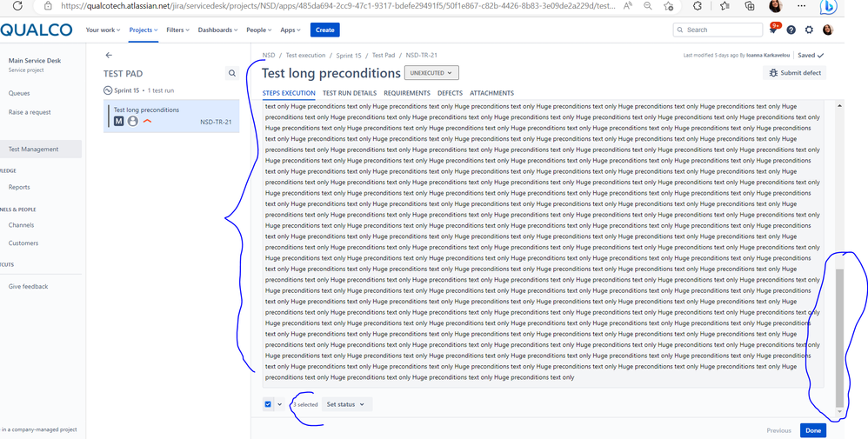Click the browser address bar URL

pyautogui.click(x=337, y=6)
